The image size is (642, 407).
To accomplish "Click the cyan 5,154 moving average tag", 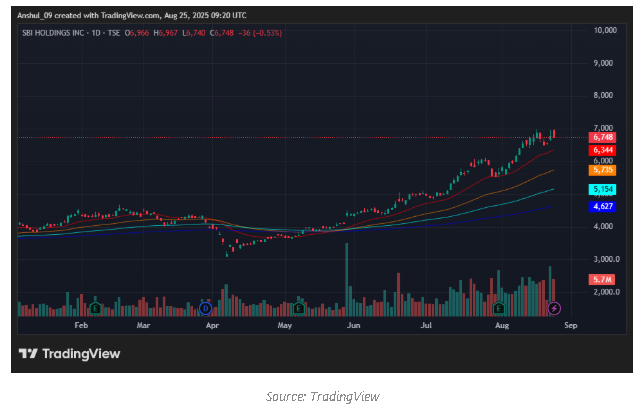I will [x=603, y=189].
